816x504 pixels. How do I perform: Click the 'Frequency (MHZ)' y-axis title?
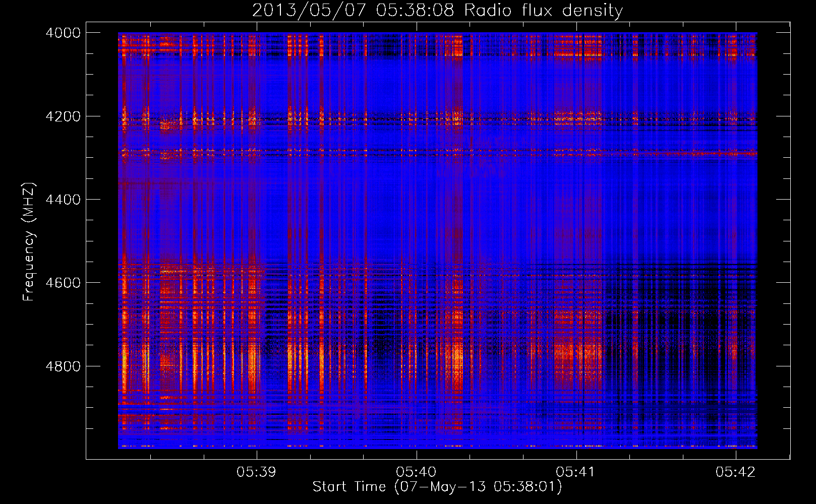tap(29, 241)
